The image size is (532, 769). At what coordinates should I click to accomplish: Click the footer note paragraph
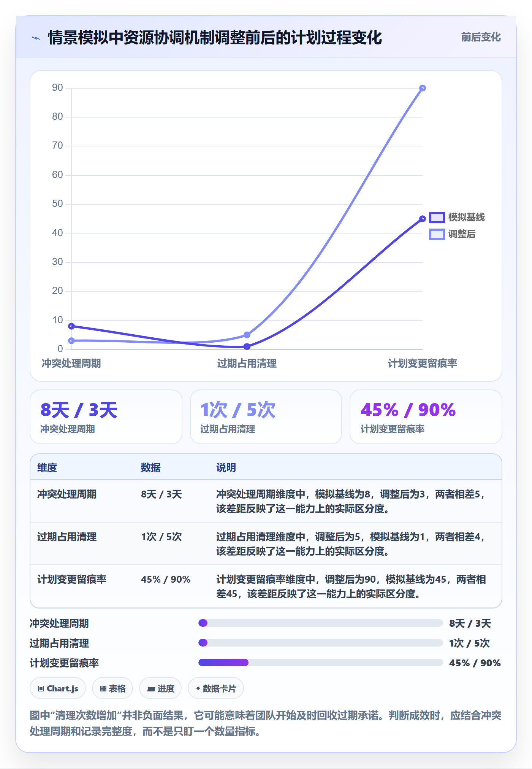(x=266, y=723)
